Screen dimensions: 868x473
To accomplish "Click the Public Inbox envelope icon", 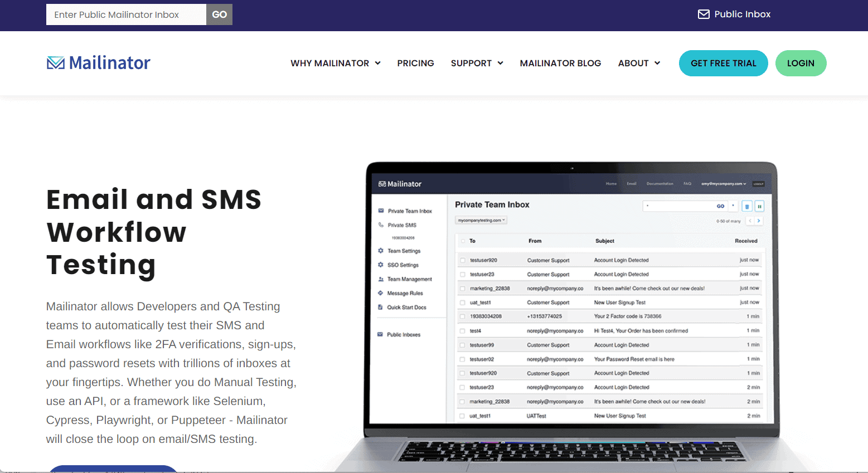I will 704,14.
